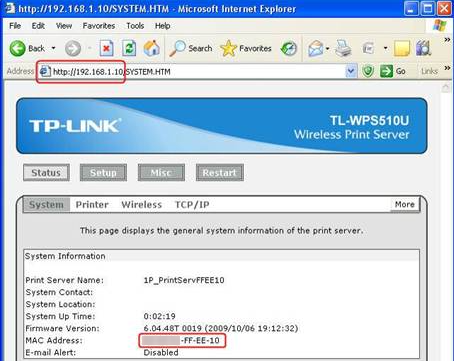Click the More button
This screenshot has width=454, height=364.
[x=405, y=204]
